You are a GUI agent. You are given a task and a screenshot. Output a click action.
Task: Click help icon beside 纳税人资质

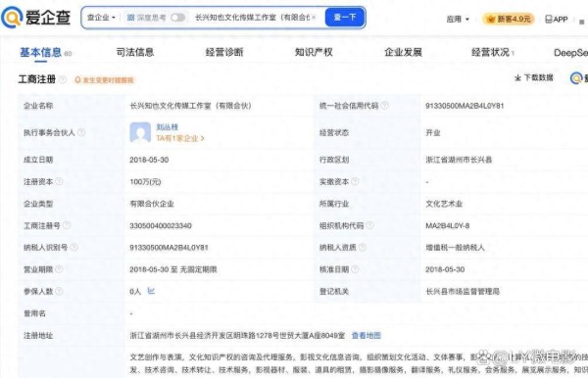click(x=363, y=247)
